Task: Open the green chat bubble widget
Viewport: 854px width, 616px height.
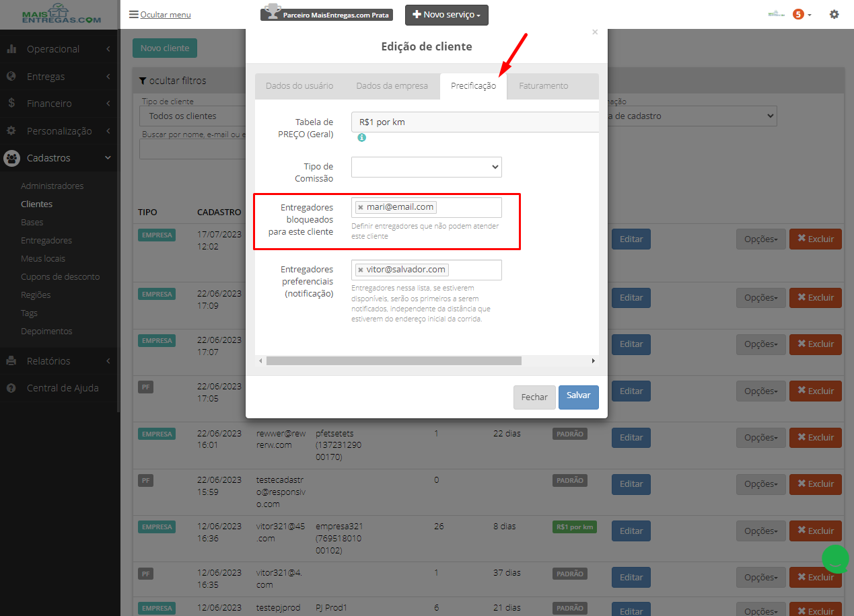Action: tap(835, 559)
